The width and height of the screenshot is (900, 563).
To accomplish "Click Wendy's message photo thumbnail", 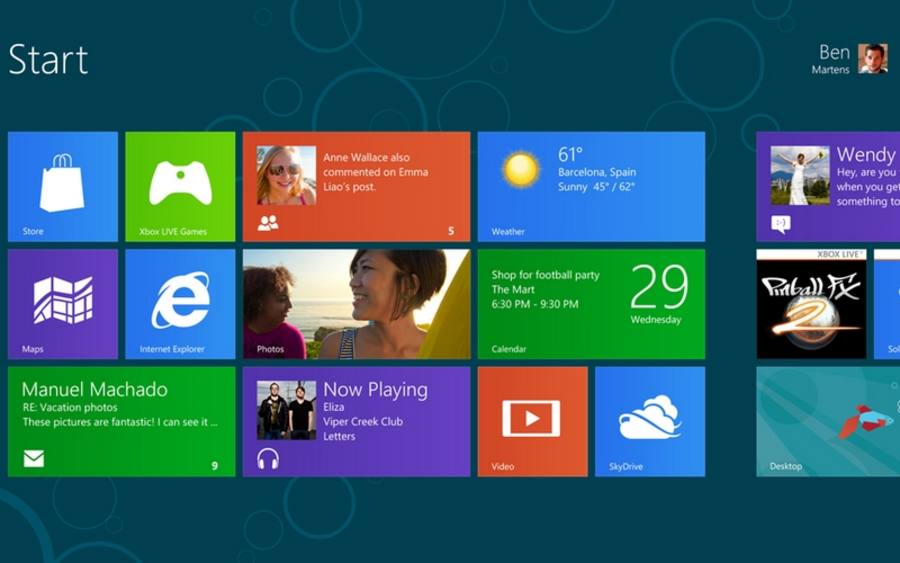I will pos(800,176).
